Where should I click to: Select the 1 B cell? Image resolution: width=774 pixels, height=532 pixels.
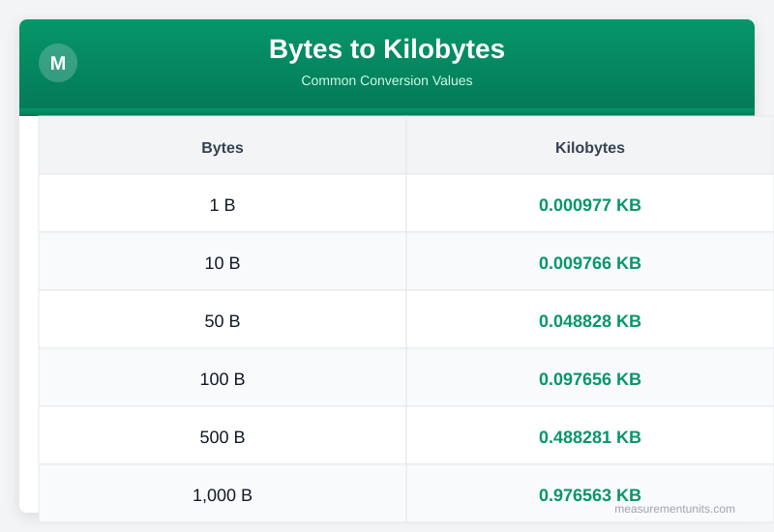pos(223,205)
